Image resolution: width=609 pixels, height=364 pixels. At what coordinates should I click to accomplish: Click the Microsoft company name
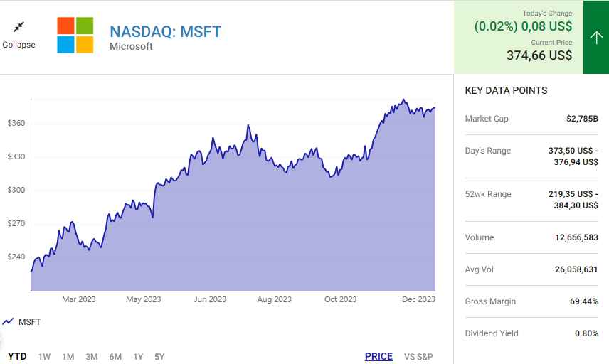point(131,46)
